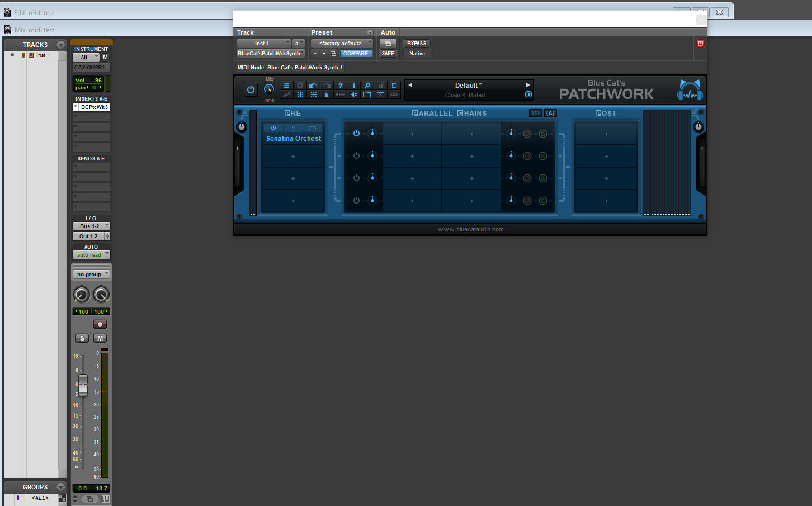Click the Default preset name display
The image size is (812, 506).
(x=469, y=86)
